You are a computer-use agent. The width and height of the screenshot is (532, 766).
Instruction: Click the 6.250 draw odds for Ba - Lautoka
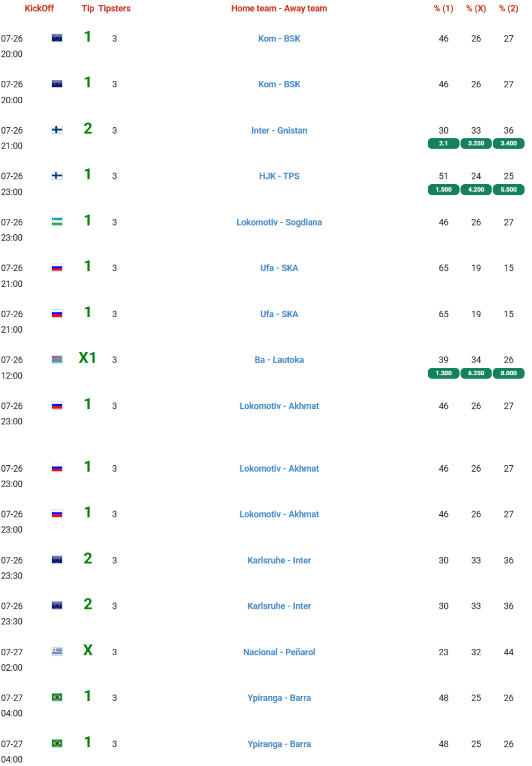tap(476, 373)
